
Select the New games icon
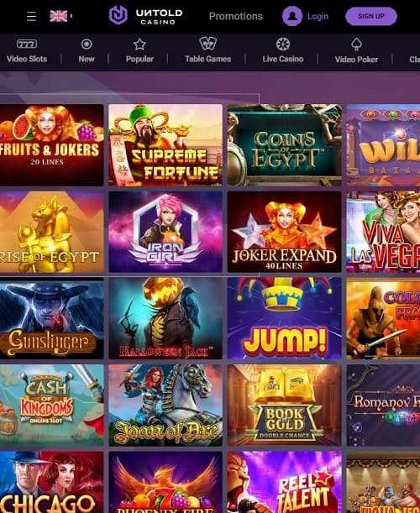tap(87, 44)
